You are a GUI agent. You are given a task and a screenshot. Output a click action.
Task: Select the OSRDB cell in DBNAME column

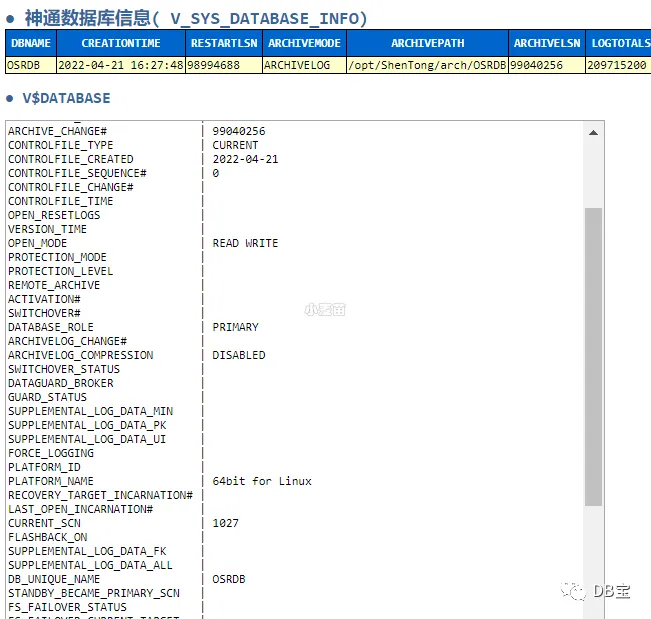(31, 65)
